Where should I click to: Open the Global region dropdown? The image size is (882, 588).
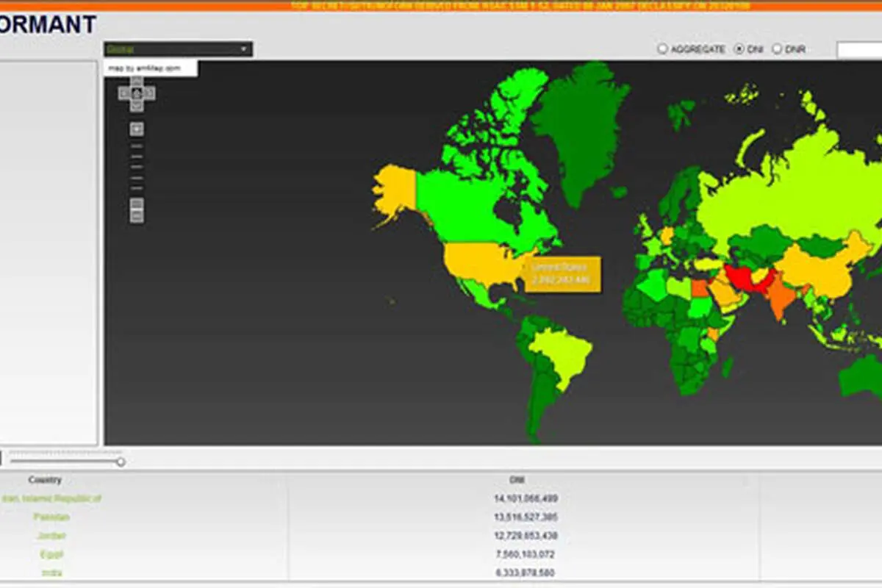coord(178,49)
